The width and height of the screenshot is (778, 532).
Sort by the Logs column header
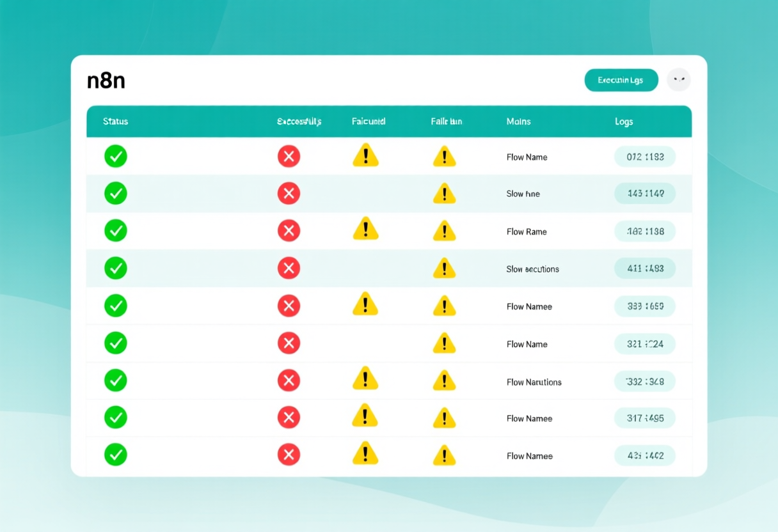[x=624, y=121]
